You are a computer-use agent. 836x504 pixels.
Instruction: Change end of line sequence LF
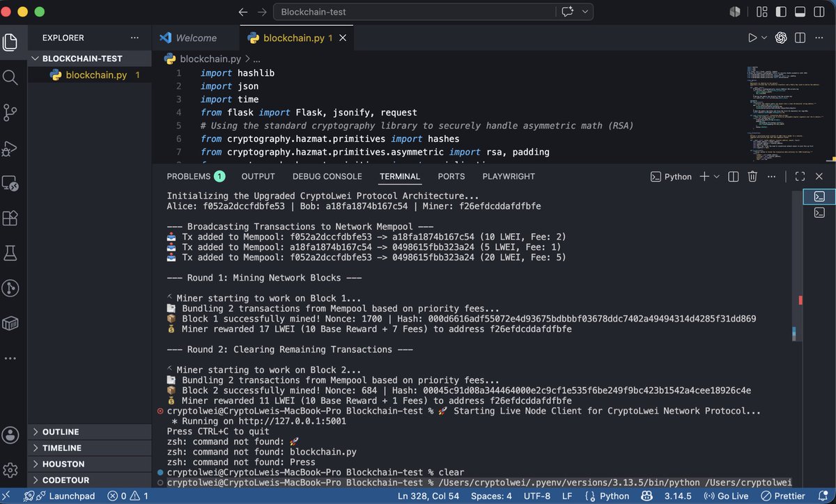567,496
